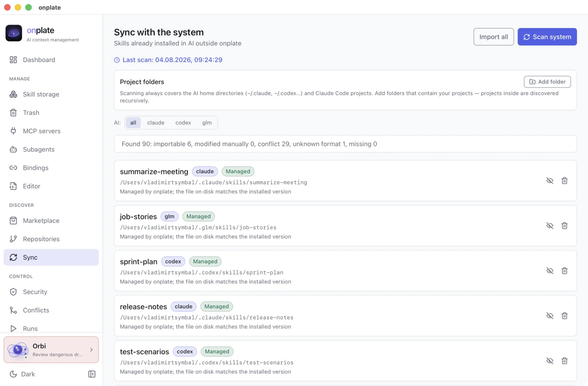Select release-notes skill title
588x386 pixels.
(x=143, y=307)
